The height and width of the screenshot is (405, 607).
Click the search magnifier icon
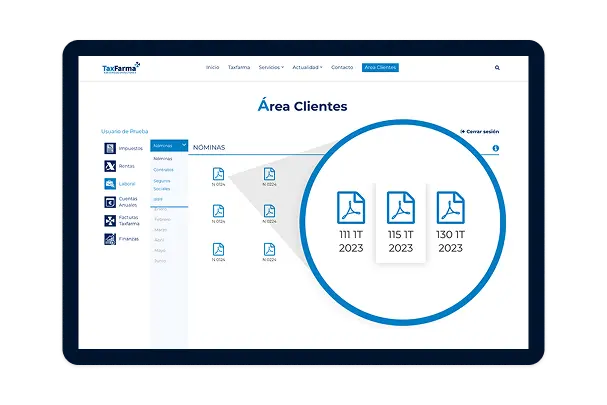click(497, 68)
